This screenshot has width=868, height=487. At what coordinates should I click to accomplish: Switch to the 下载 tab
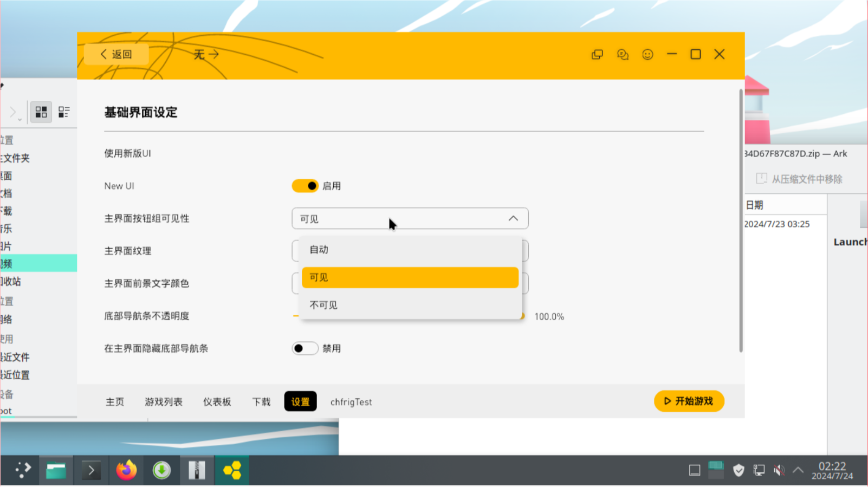tap(261, 402)
